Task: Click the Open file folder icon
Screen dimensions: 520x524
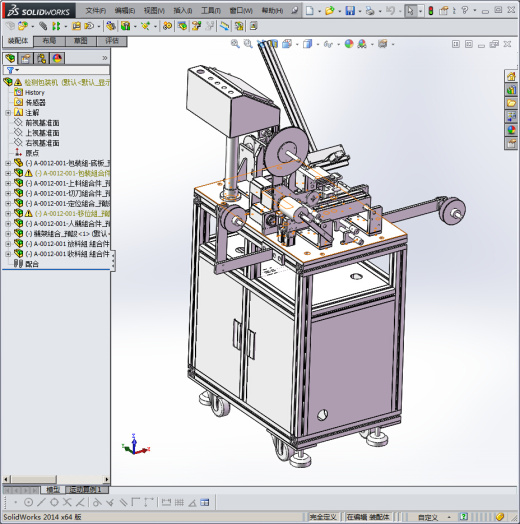Action: tap(330, 11)
